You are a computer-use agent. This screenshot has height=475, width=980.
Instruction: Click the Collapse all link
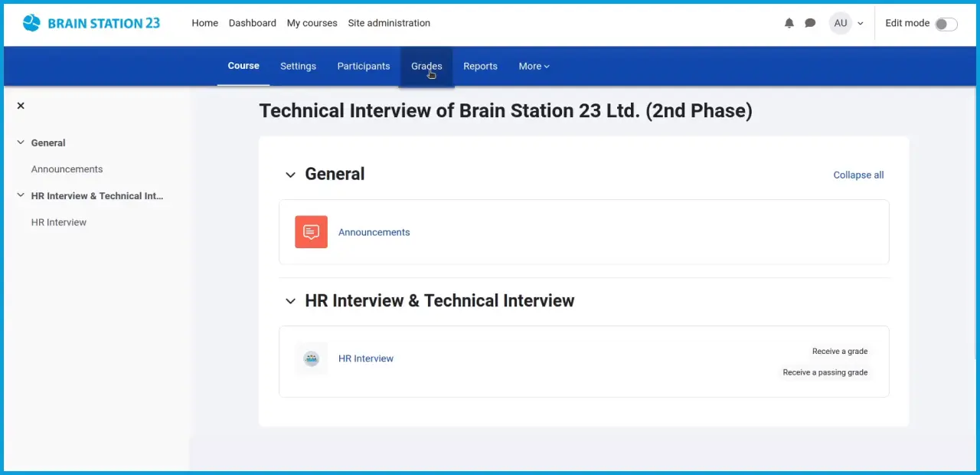(x=858, y=175)
